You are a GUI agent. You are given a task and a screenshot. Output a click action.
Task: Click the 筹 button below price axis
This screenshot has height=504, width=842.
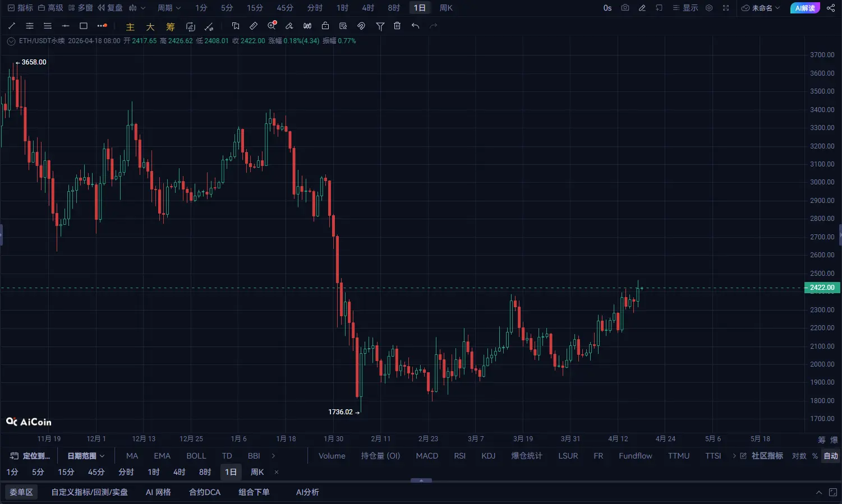coord(822,440)
